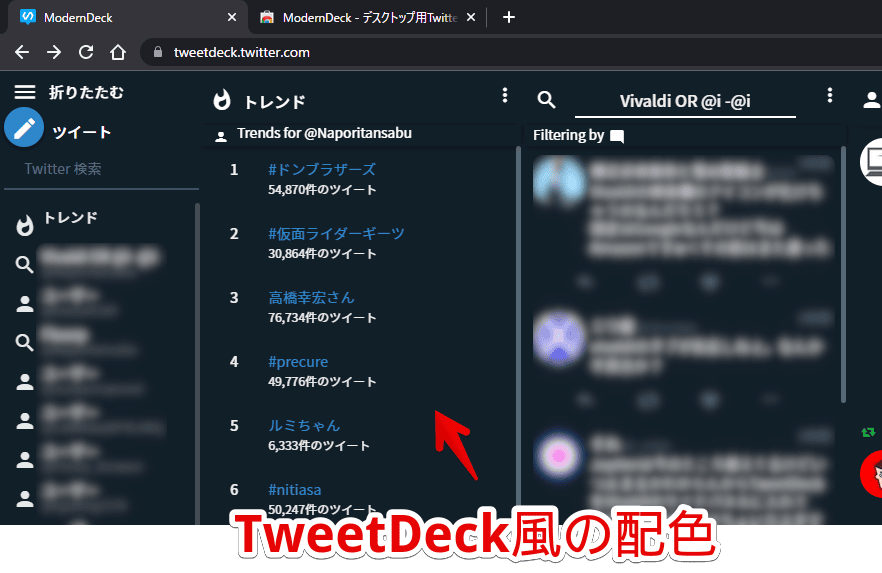
Task: Click the trend column scrollbar
Action: pos(518,335)
